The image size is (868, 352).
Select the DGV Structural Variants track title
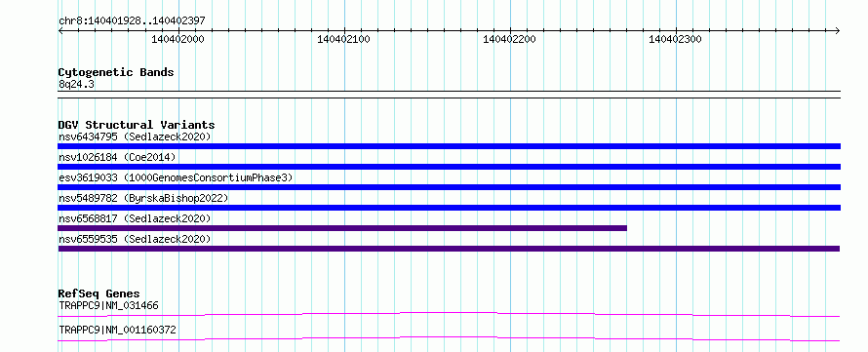(x=137, y=125)
